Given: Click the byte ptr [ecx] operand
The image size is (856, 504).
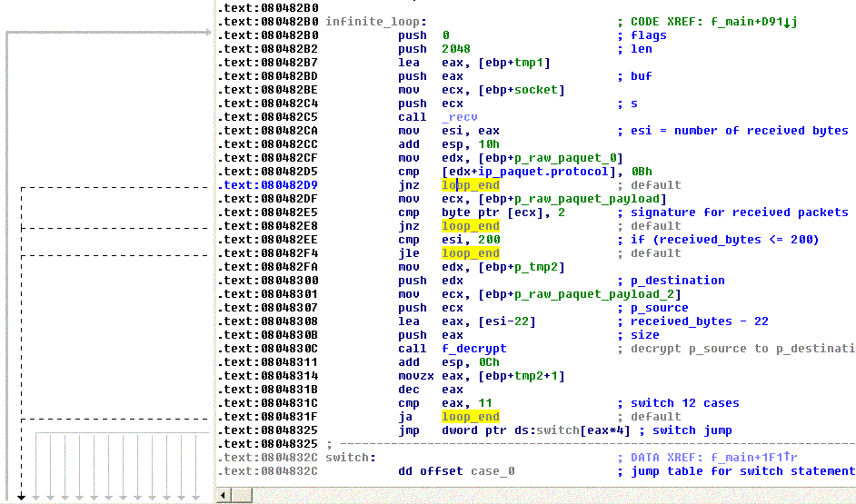Looking at the screenshot, I should 495,212.
